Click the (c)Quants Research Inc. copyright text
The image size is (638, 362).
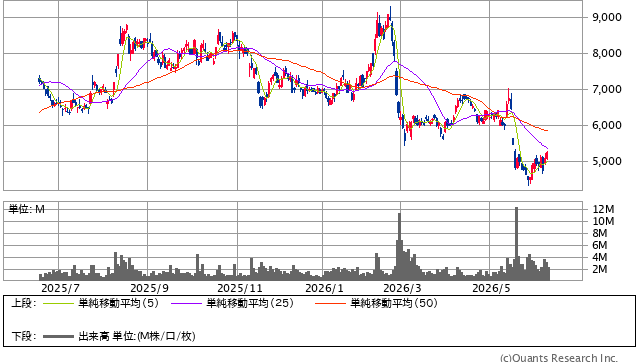(559, 358)
